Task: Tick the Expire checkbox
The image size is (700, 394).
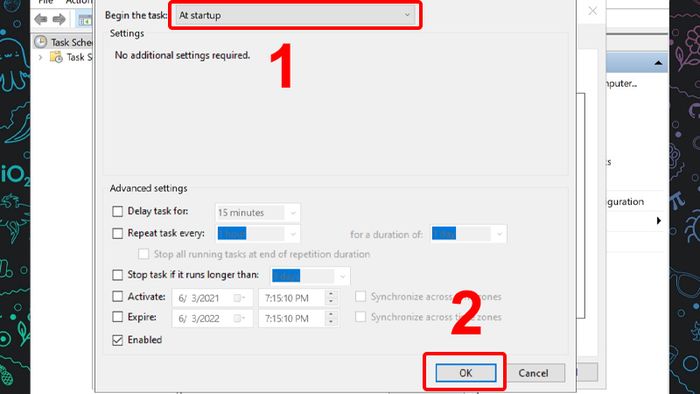Action: coord(117,317)
